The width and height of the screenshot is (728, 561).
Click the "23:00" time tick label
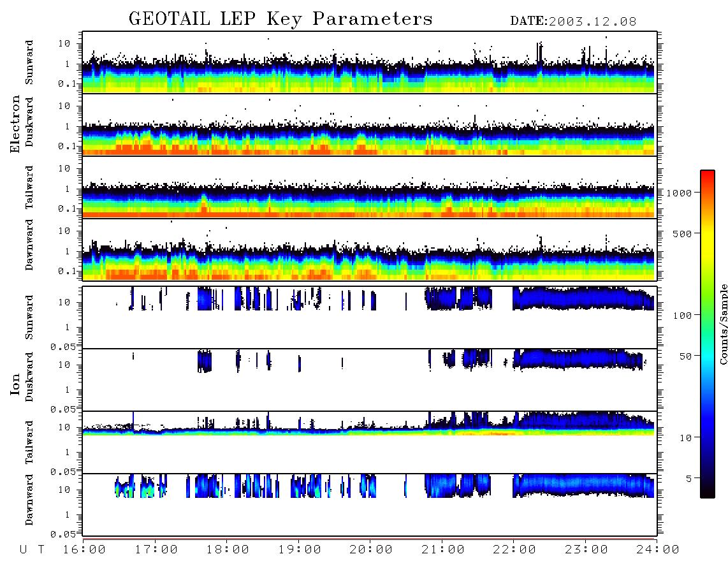(587, 550)
